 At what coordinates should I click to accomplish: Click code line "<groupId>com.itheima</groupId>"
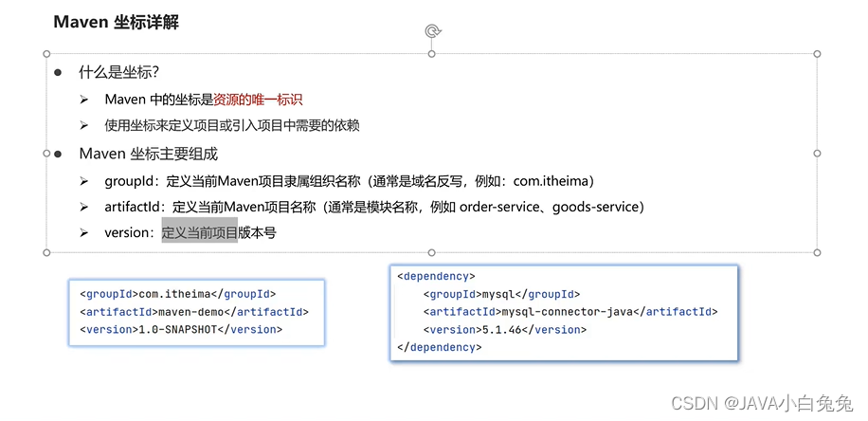[x=178, y=294]
